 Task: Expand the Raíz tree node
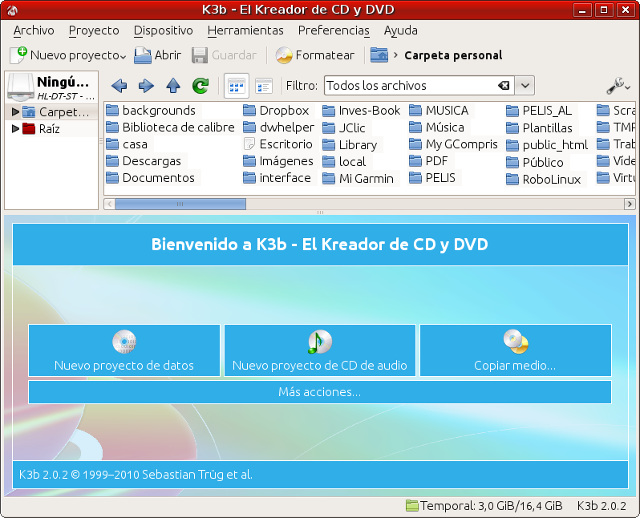click(15, 128)
